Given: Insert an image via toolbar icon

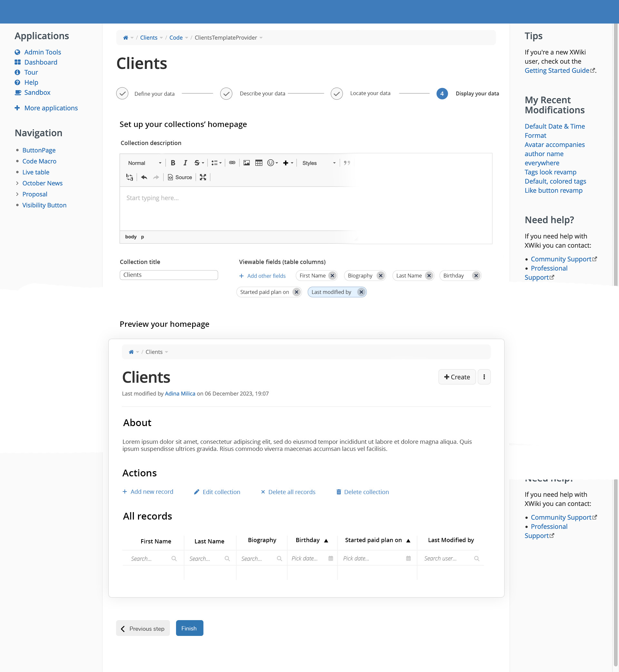Looking at the screenshot, I should click(x=247, y=163).
